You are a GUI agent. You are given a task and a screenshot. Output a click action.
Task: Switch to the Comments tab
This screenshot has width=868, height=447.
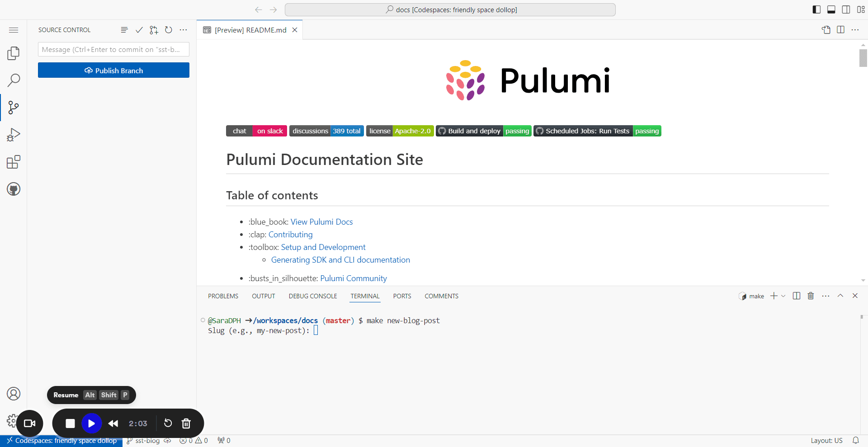click(442, 296)
